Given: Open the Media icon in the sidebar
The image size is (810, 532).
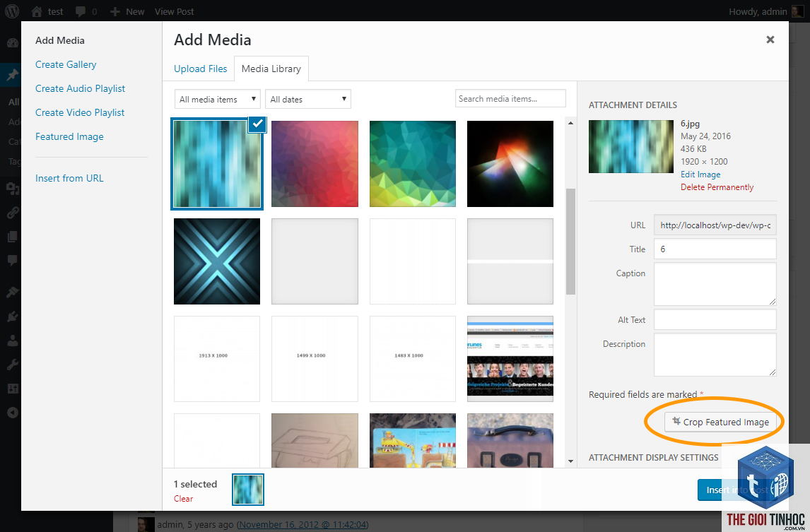Looking at the screenshot, I should 13,188.
